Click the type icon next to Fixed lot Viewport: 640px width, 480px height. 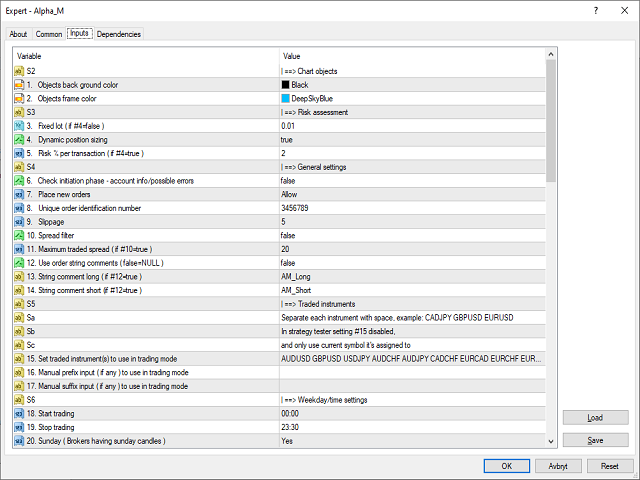tap(19, 126)
